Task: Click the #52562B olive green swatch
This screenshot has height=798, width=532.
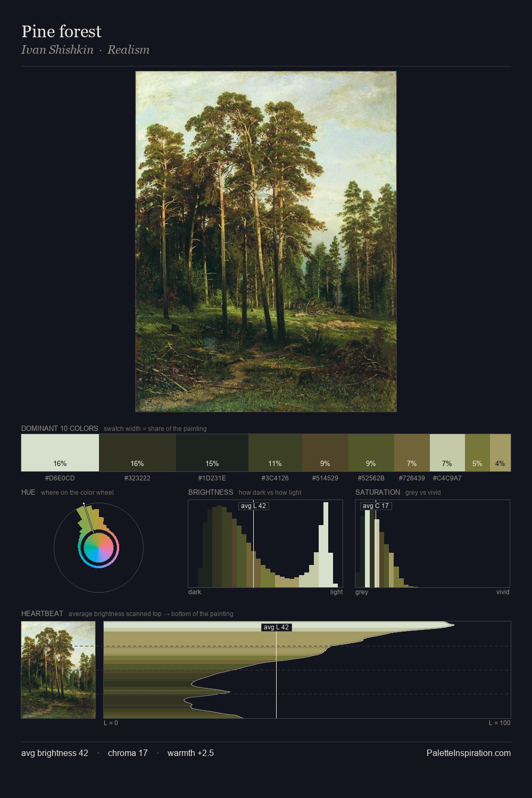Action: pyautogui.click(x=371, y=453)
